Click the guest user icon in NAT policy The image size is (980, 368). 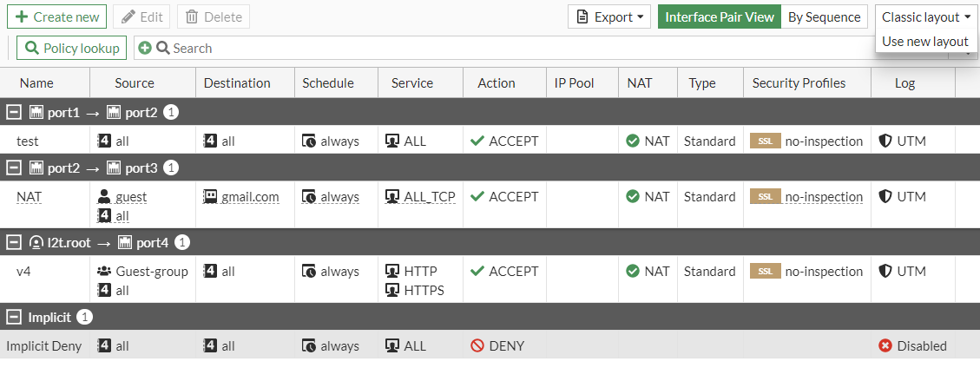[x=104, y=197]
